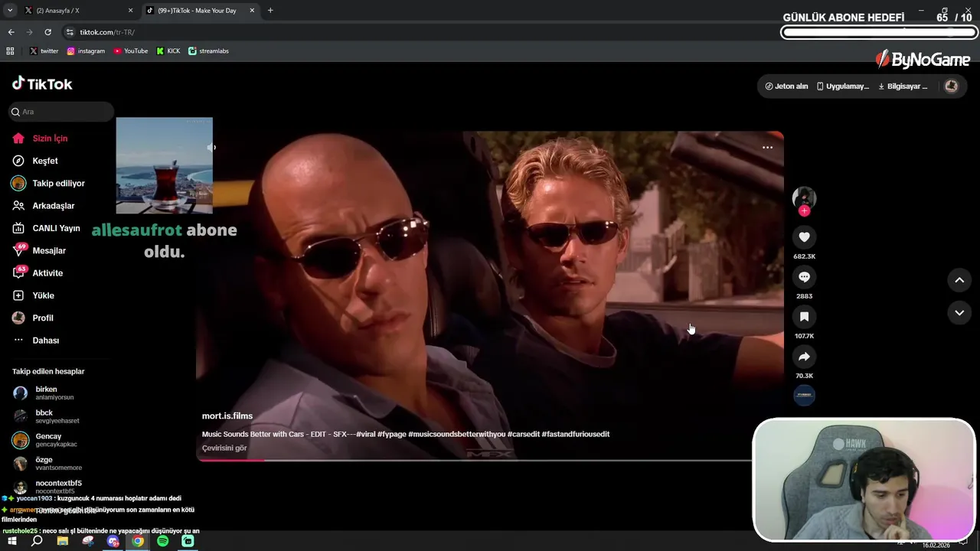Click the Bilgisayar... download button
This screenshot has width=980, height=551.
[903, 86]
